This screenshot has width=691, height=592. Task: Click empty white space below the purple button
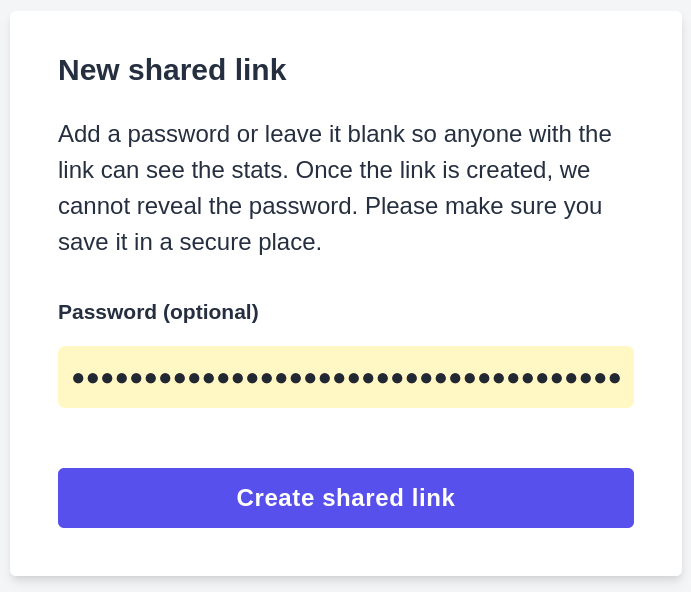point(345,552)
